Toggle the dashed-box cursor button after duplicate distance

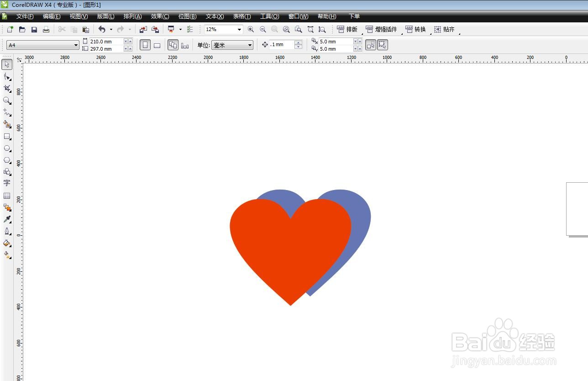[371, 45]
